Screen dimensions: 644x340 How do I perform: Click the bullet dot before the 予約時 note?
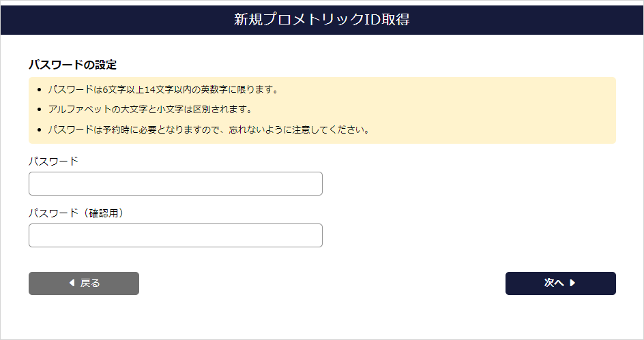pos(40,129)
